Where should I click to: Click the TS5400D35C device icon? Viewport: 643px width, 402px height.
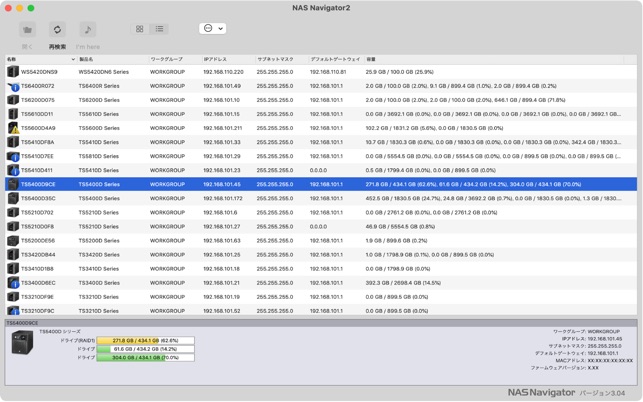pyautogui.click(x=13, y=199)
